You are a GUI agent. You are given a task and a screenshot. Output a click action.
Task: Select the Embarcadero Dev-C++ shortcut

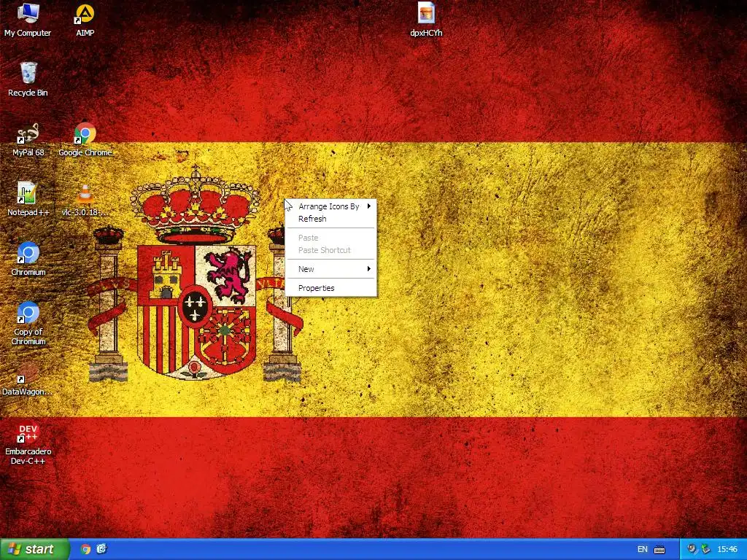coord(28,444)
